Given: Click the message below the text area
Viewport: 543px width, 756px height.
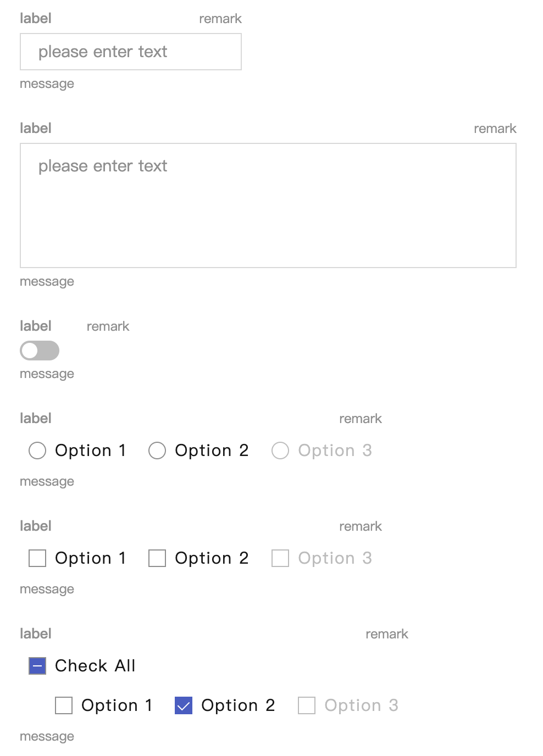Looking at the screenshot, I should [47, 281].
